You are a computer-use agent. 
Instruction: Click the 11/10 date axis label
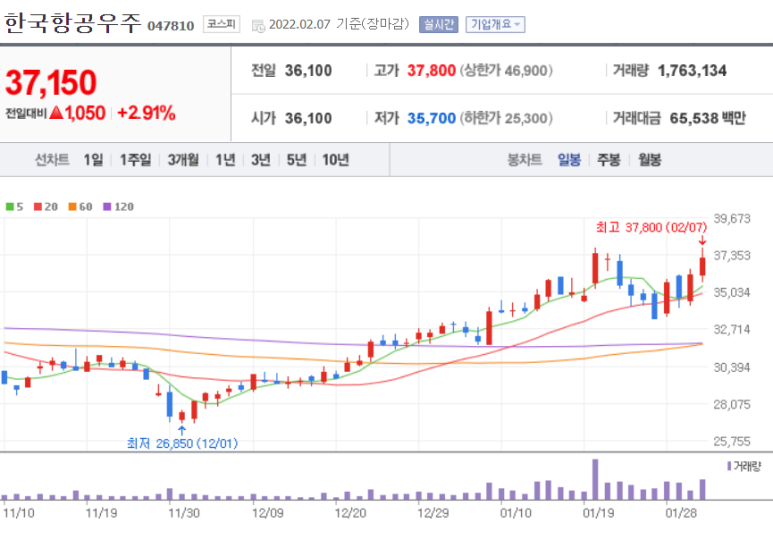pos(19,513)
